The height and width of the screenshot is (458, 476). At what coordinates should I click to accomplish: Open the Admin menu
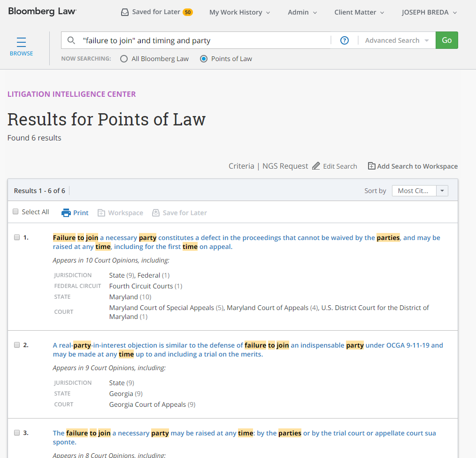(302, 12)
